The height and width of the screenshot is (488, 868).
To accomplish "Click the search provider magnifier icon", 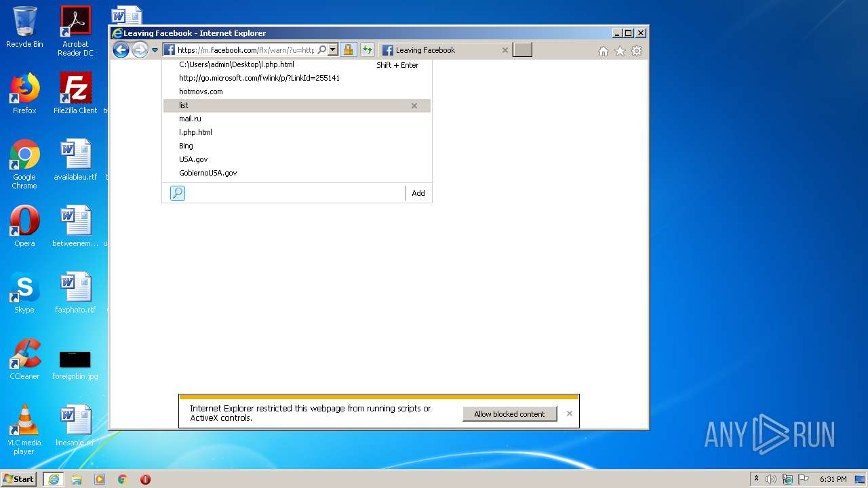I will [x=177, y=193].
